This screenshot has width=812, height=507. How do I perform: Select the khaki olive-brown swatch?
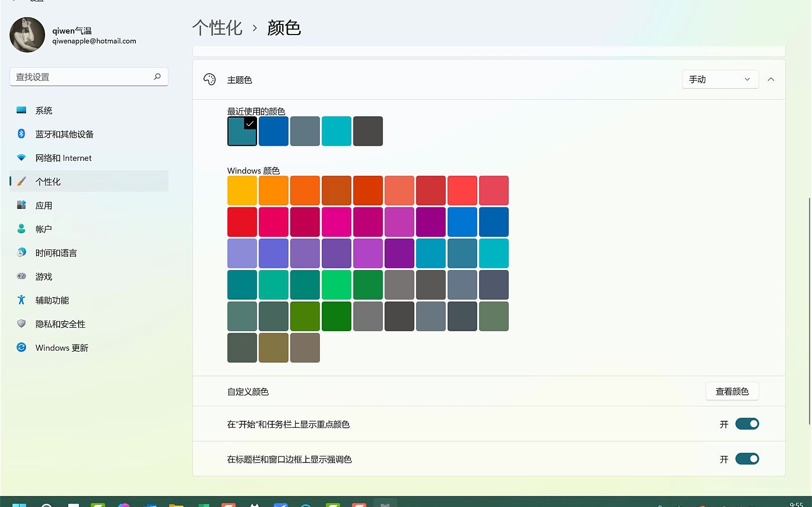274,348
